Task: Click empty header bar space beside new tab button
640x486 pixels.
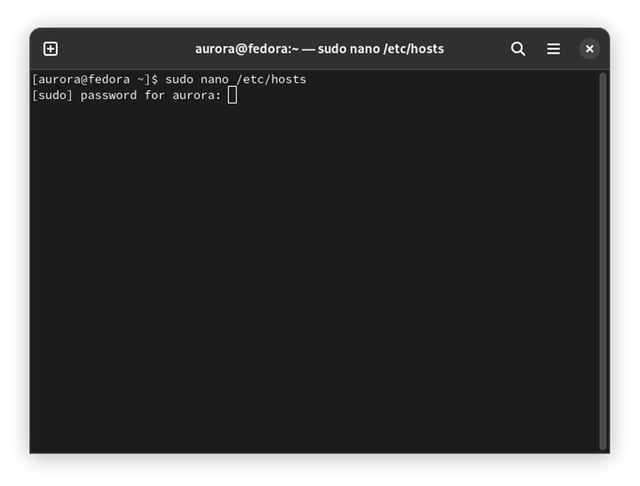Action: pos(120,48)
